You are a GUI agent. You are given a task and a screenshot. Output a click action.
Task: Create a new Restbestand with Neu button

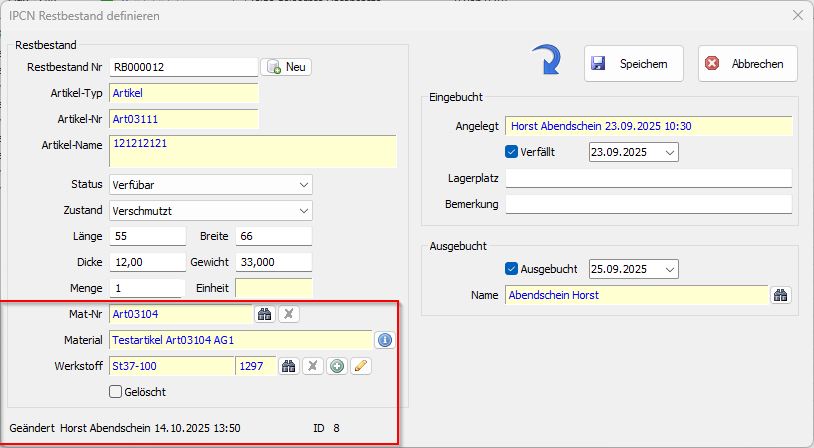286,67
